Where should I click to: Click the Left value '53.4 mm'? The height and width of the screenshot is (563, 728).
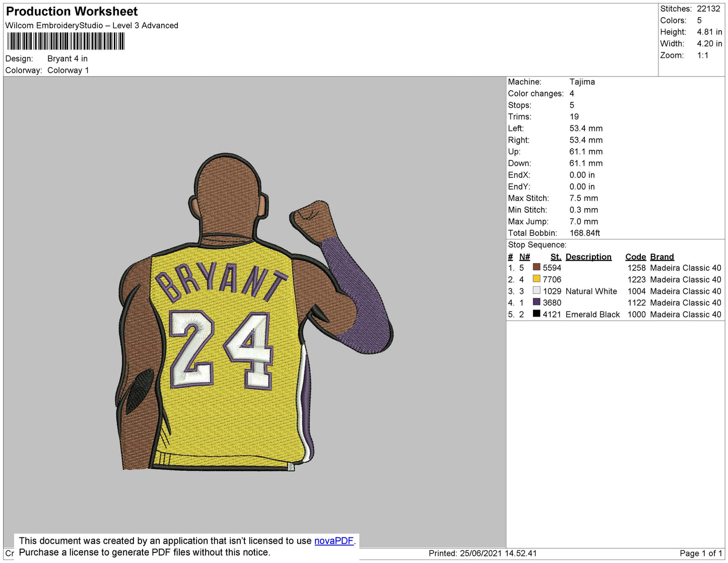pyautogui.click(x=586, y=129)
